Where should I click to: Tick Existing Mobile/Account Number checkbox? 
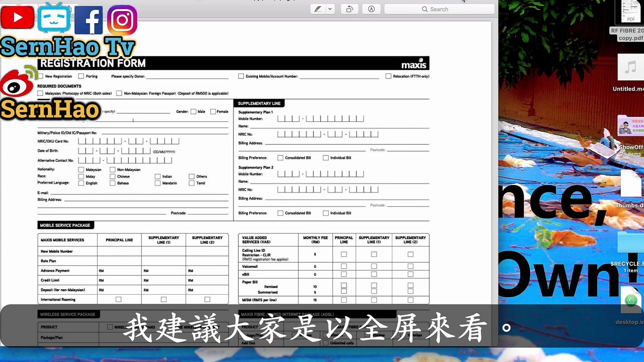[x=241, y=76]
